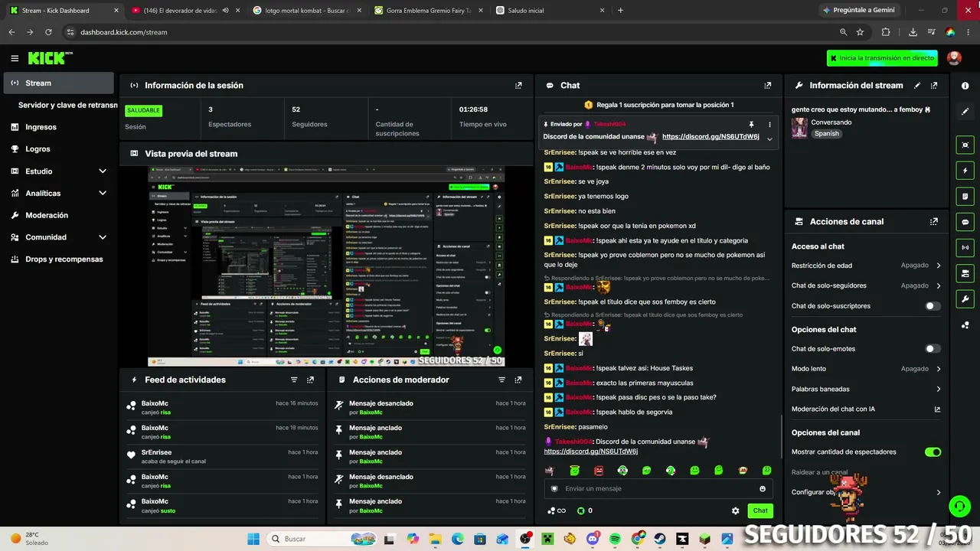
Task: Open Modo lento options
Action: [x=866, y=369]
